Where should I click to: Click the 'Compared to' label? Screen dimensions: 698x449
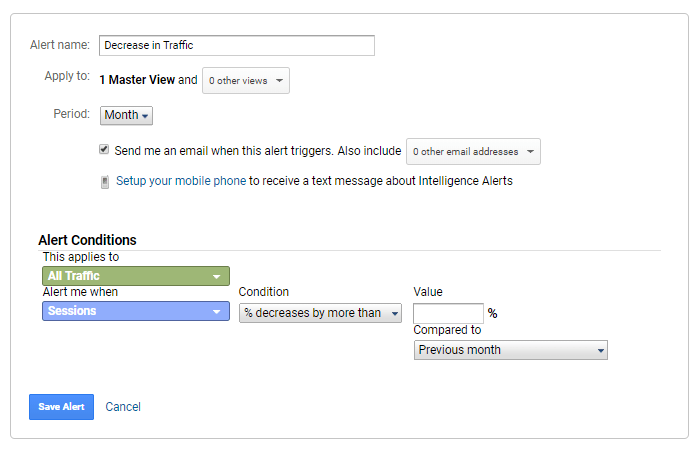click(447, 330)
